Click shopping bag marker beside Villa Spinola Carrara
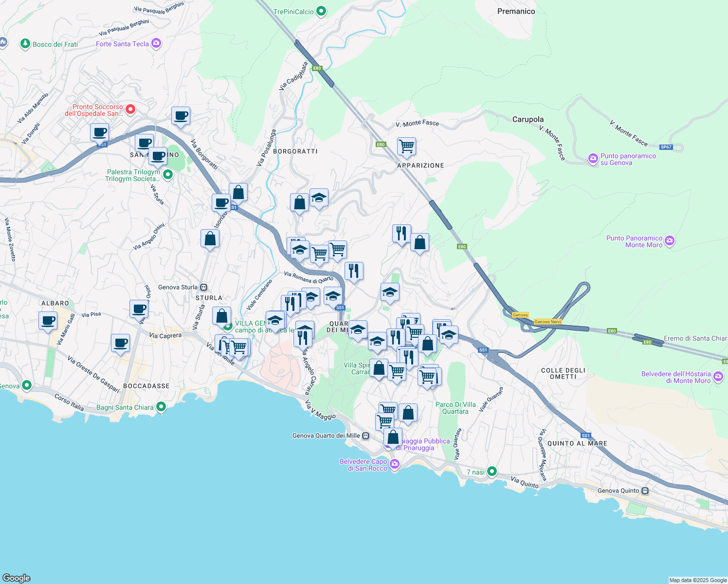The width and height of the screenshot is (728, 584). tap(379, 368)
